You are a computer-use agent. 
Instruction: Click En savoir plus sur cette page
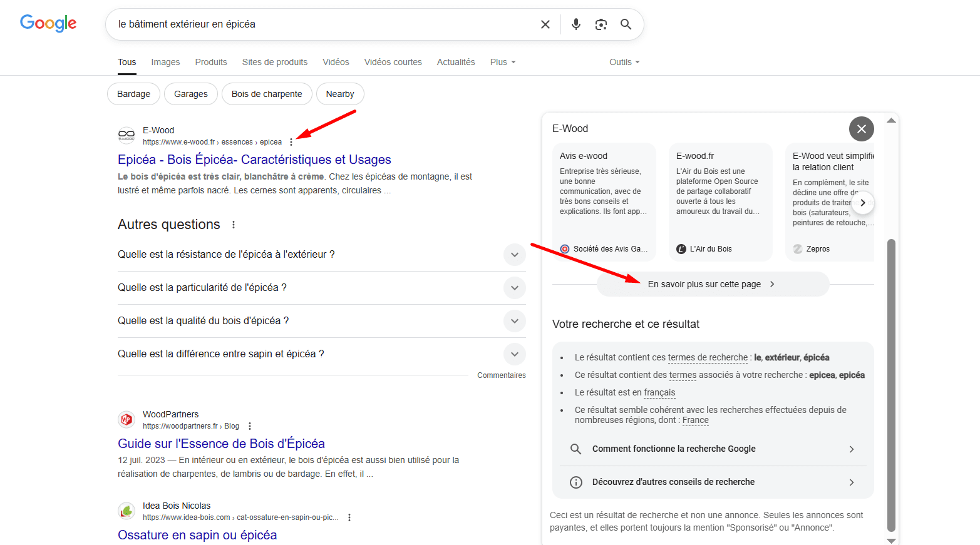tap(713, 284)
